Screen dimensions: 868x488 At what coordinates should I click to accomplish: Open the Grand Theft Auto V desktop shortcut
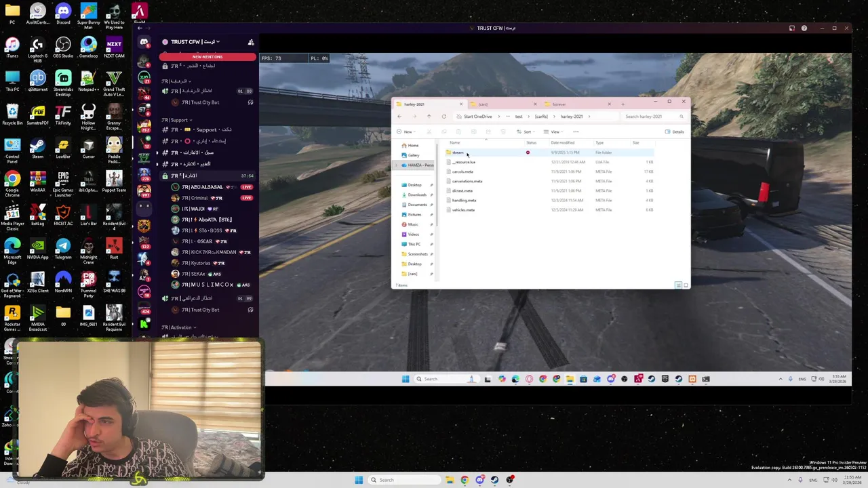[x=114, y=83]
